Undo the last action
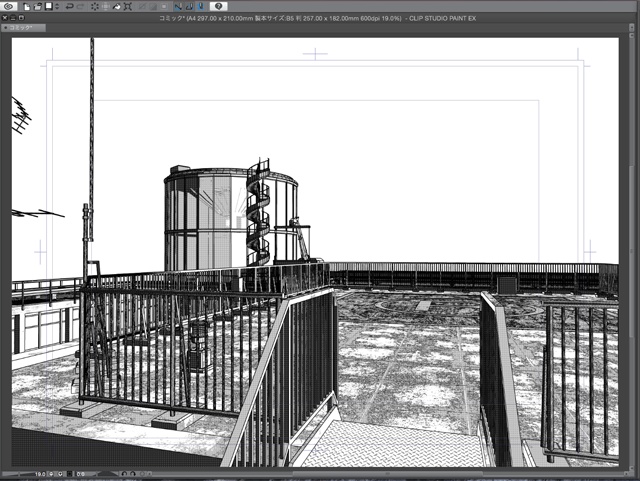Viewport: 640px width, 481px height. click(x=69, y=7)
